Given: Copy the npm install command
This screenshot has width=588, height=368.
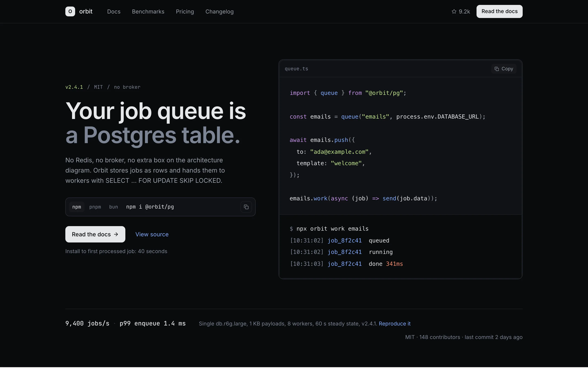Looking at the screenshot, I should (x=246, y=207).
